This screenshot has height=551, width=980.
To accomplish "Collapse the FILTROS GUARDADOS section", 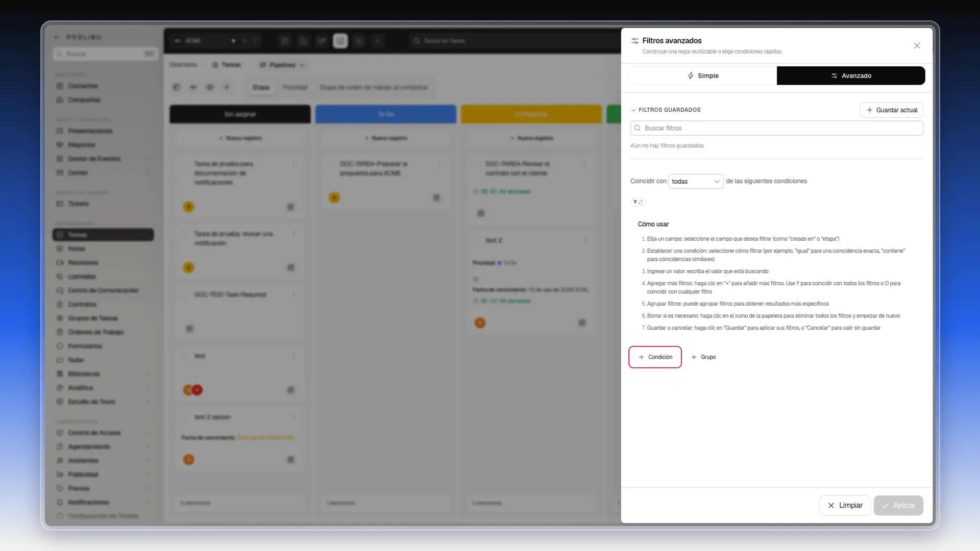I will [666, 110].
